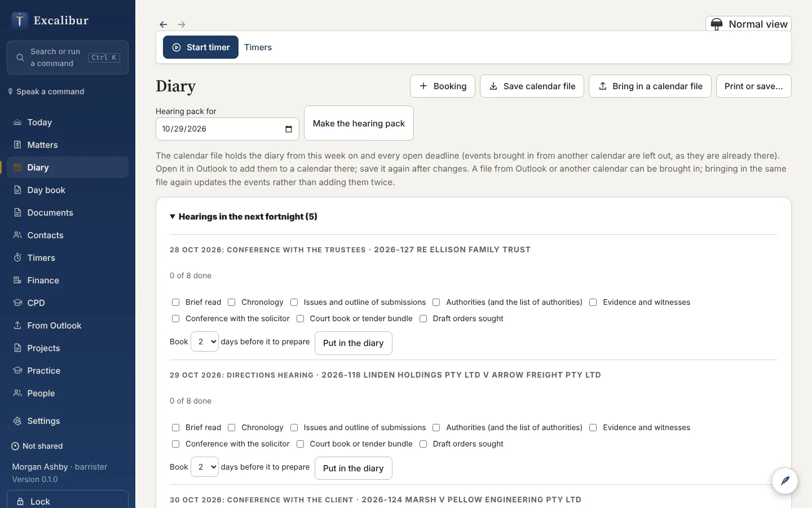
Task: Go back with the left arrow
Action: [x=164, y=24]
